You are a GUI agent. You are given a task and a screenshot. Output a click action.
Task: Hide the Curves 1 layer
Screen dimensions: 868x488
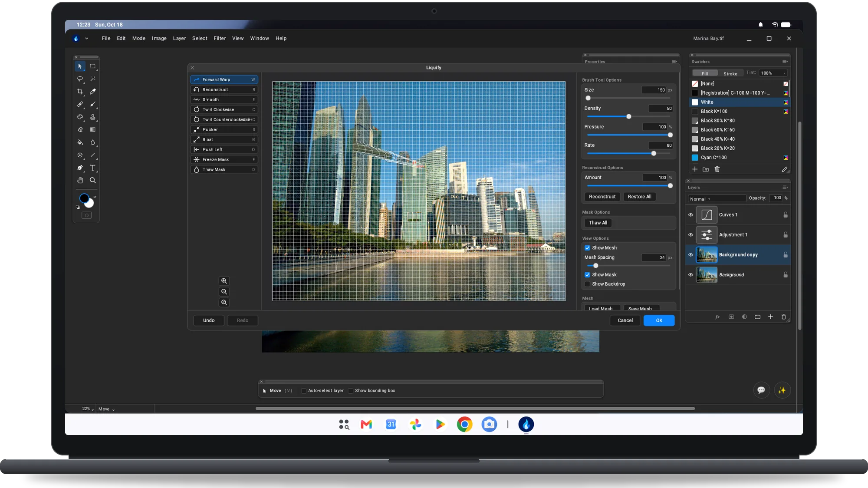690,215
